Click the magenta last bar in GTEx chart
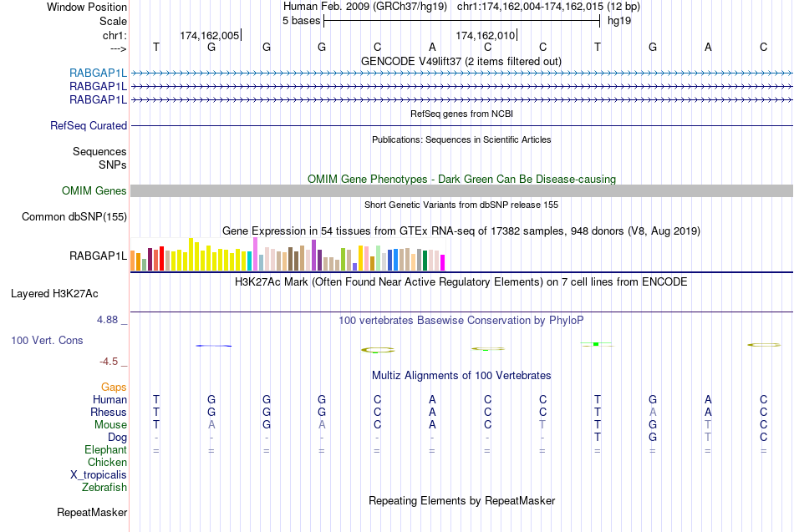The width and height of the screenshot is (794, 532). coord(443,263)
